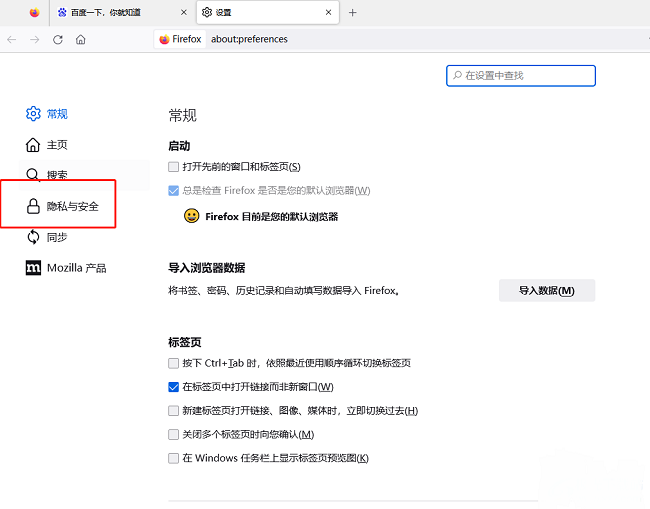Go forward with the forward arrow
Image resolution: width=650 pixels, height=509 pixels.
pos(35,39)
